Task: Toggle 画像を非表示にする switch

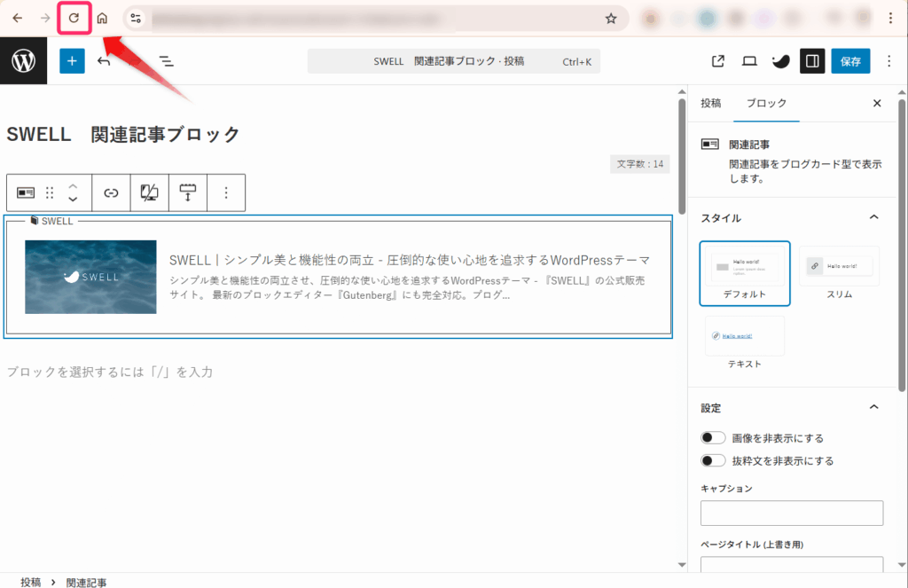Action: point(713,438)
